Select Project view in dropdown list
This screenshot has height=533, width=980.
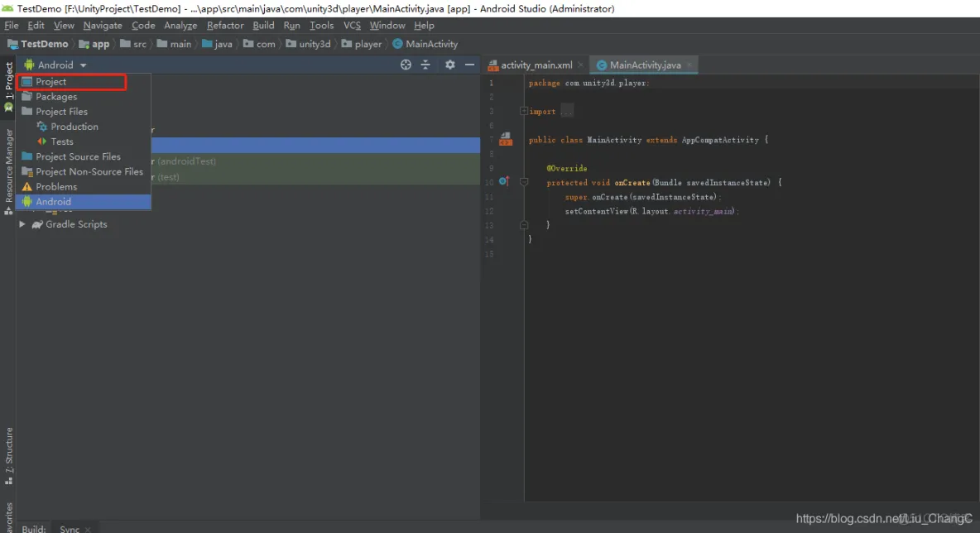click(x=83, y=82)
